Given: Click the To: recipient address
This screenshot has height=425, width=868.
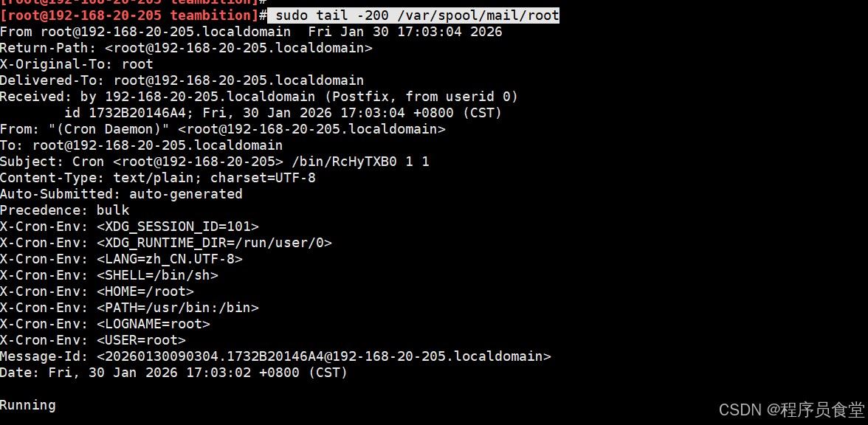Looking at the screenshot, I should click(157, 145).
